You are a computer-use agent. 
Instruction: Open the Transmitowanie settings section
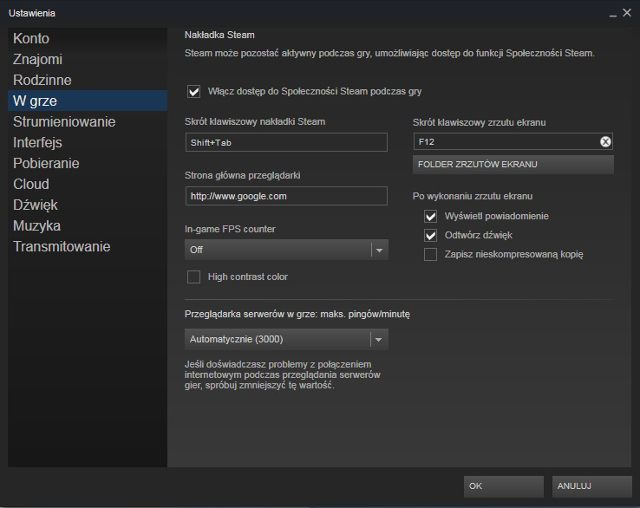coord(87,246)
